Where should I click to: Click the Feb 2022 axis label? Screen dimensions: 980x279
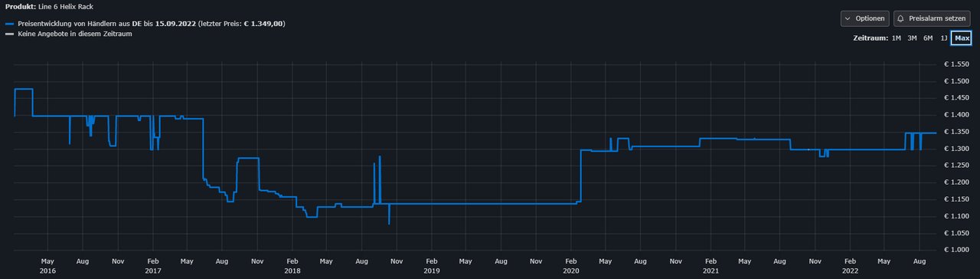850,266
